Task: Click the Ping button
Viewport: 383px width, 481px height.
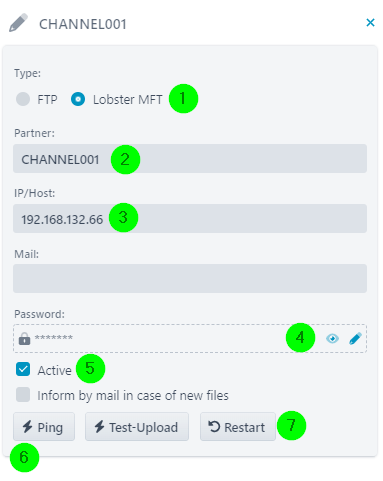Action: click(x=44, y=427)
